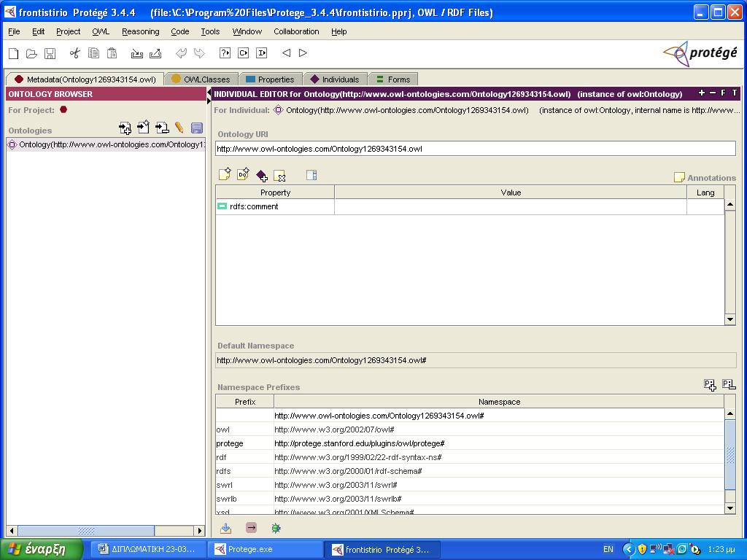Click the back navigation triangle icon

[286, 52]
